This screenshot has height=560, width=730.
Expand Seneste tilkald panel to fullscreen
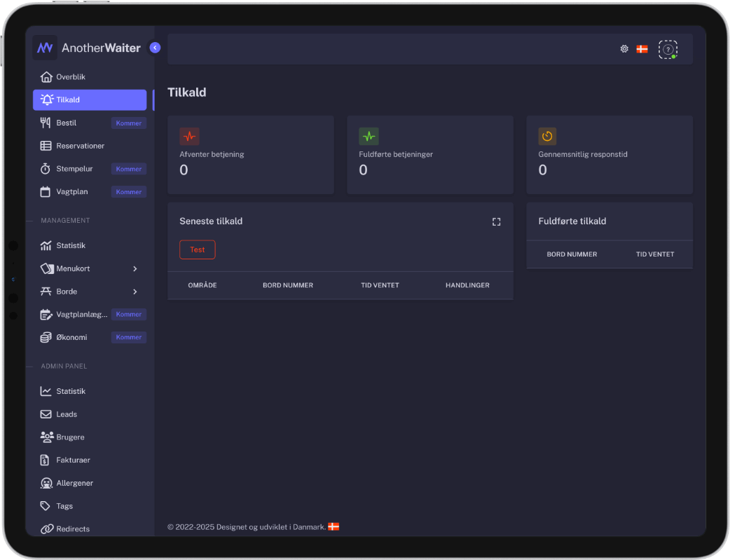(496, 221)
